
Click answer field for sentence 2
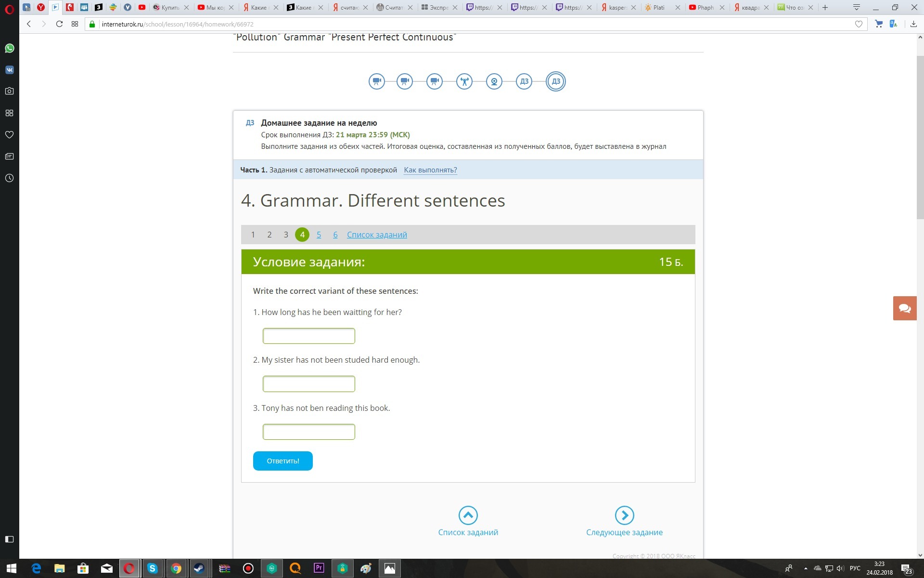click(308, 384)
